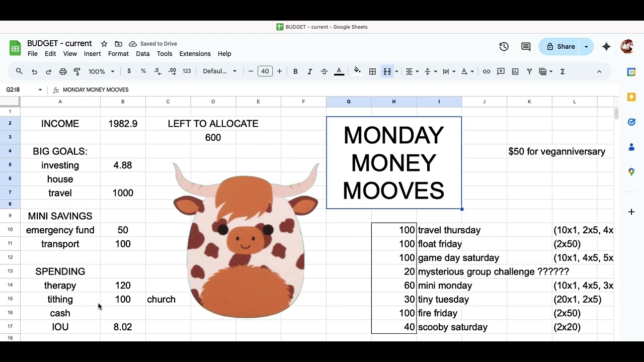
Task: Expand Share quick options arrow
Action: coord(587,47)
